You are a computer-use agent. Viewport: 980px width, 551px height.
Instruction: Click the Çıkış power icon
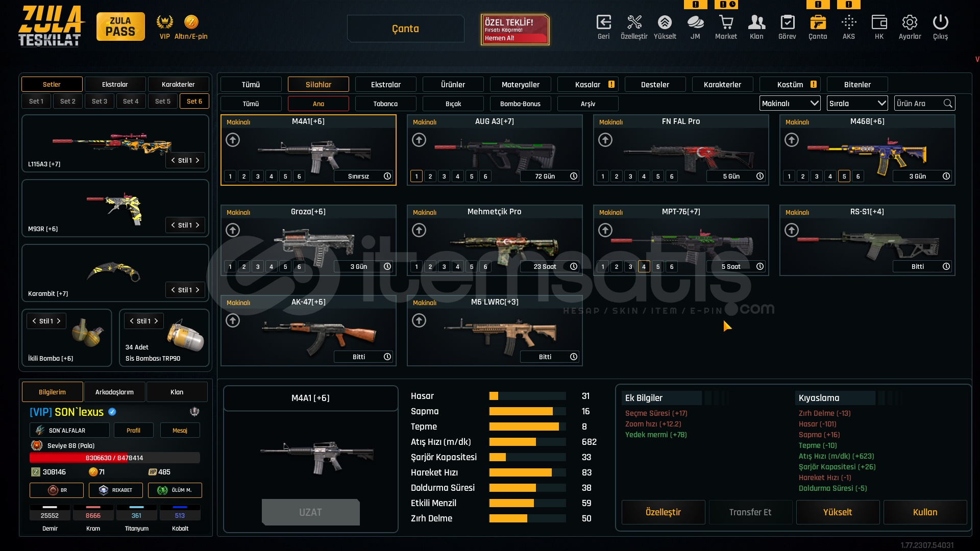(940, 22)
